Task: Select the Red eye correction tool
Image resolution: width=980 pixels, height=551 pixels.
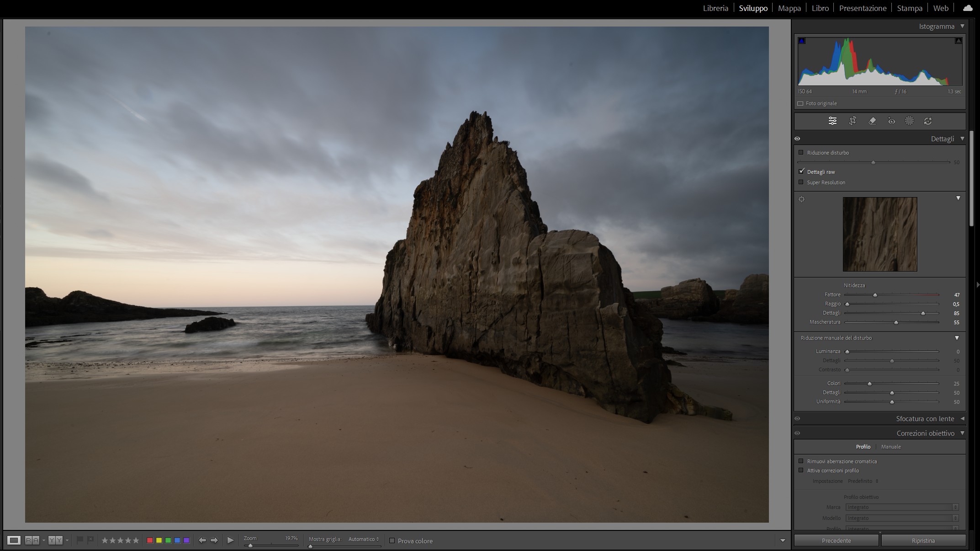Action: (x=891, y=121)
